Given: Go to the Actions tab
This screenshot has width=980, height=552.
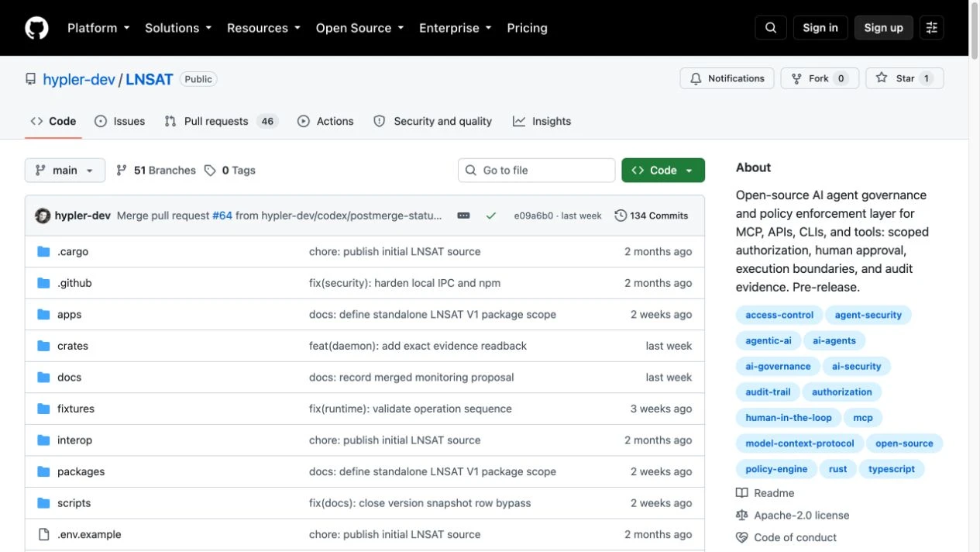Looking at the screenshot, I should [x=325, y=121].
